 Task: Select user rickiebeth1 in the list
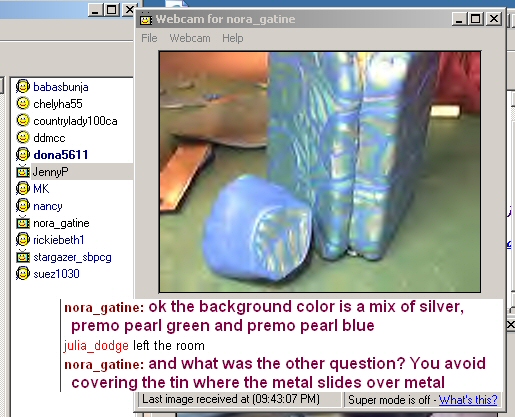click(x=59, y=240)
